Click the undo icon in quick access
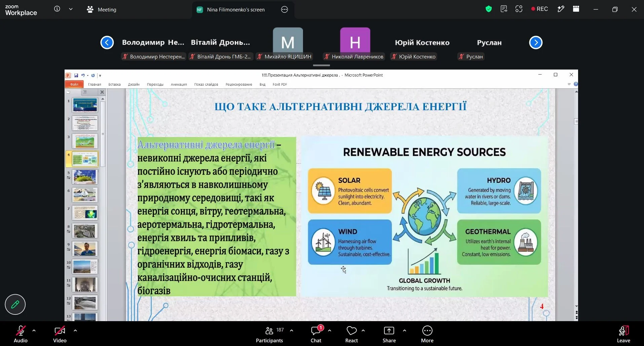644x346 pixels. click(83, 75)
